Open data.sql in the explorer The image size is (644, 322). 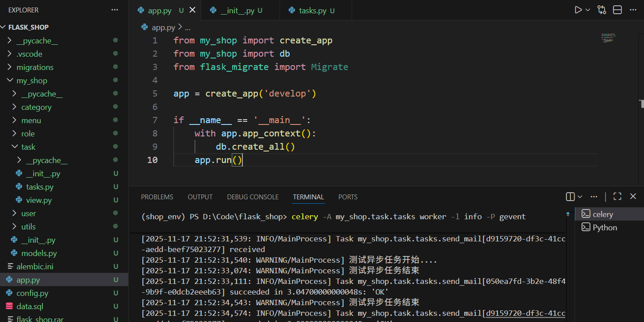pyautogui.click(x=64, y=306)
